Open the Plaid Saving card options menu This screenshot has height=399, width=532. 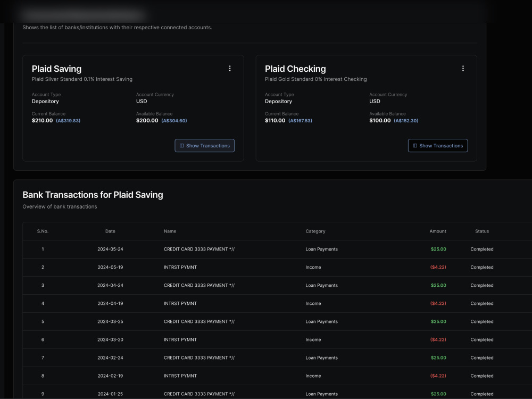tap(230, 69)
